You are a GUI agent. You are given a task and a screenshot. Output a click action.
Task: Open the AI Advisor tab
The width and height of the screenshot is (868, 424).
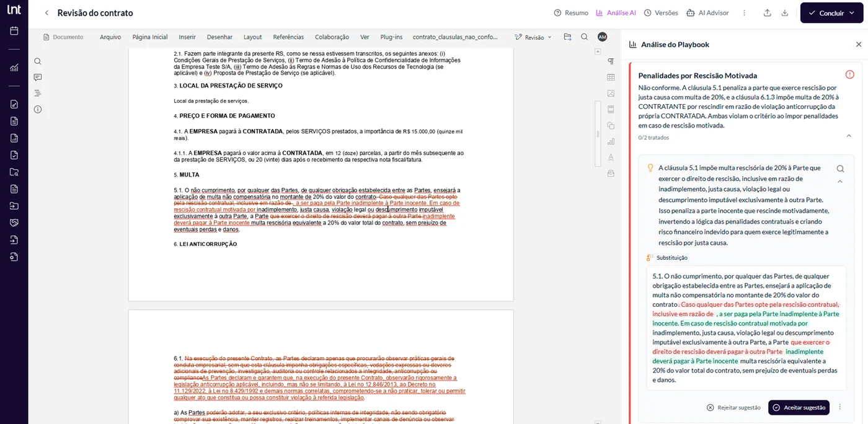click(708, 13)
